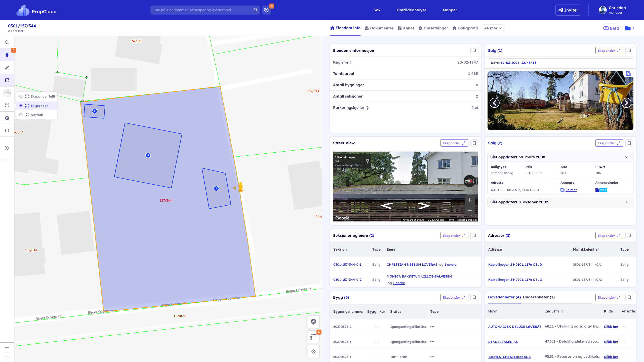Image resolution: width=644 pixels, height=362 pixels.
Task: Click the Inviter button
Action: pos(568,10)
